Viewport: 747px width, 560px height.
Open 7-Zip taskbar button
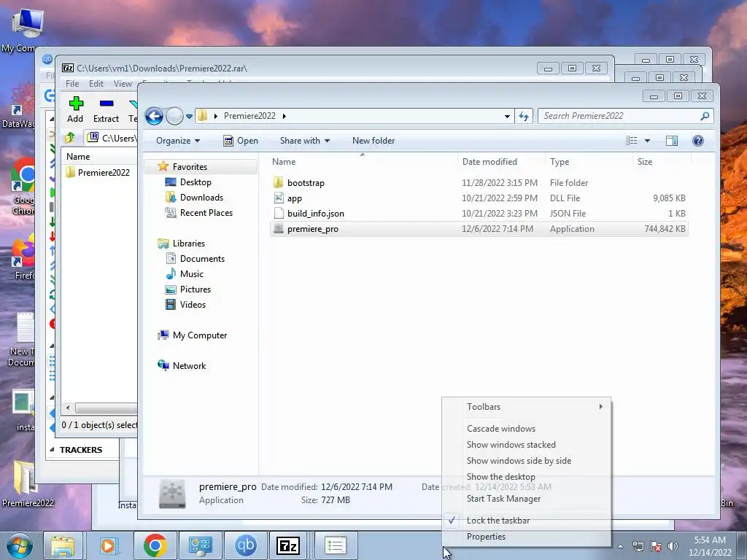tap(289, 545)
